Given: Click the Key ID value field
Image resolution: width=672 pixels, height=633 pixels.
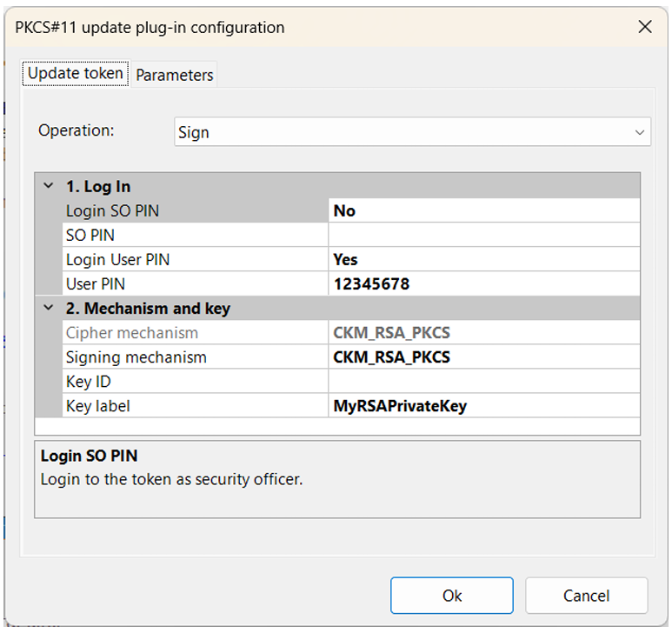Looking at the screenshot, I should click(484, 382).
